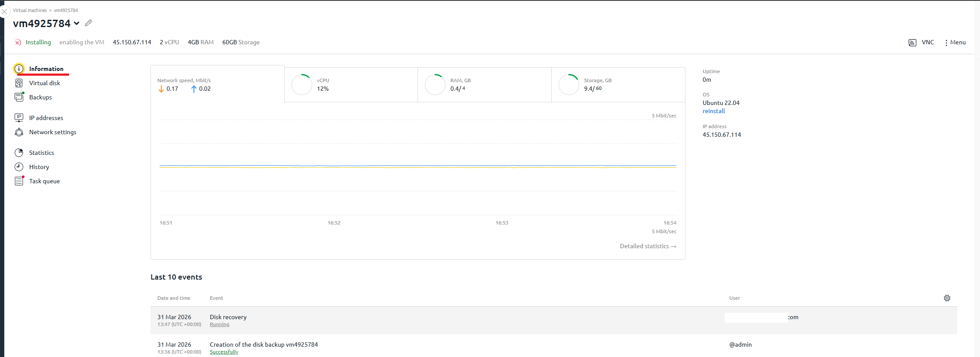Go to Virtual machines breadcrumb
Image resolution: width=980 pixels, height=357 pixels.
point(30,10)
